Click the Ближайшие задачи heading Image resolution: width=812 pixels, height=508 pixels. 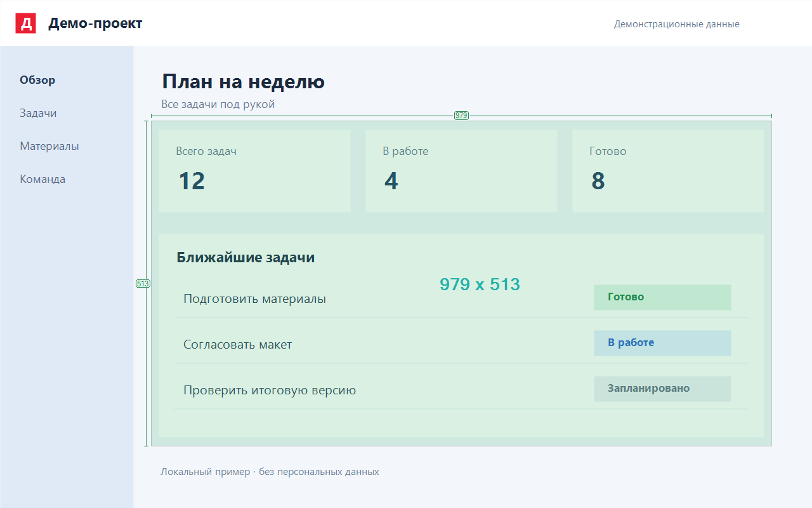tap(246, 257)
